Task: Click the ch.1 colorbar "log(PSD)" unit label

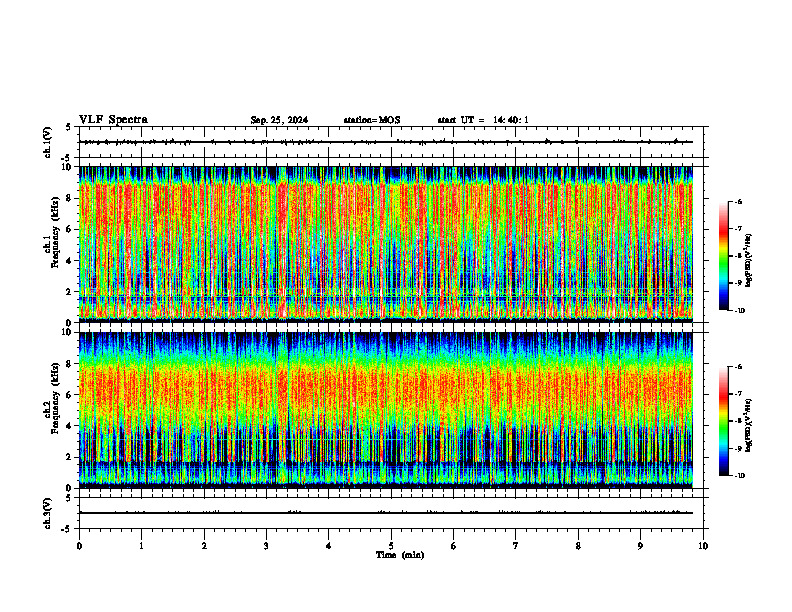Action: click(x=748, y=261)
